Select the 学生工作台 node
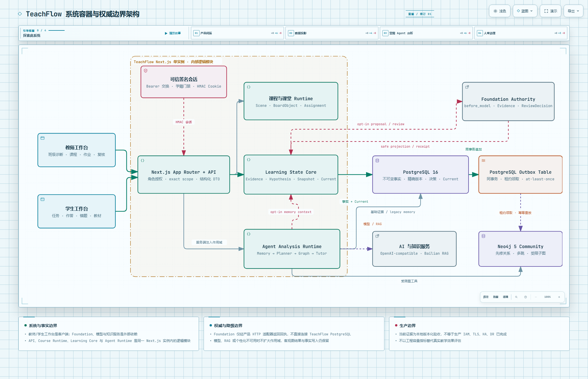The image size is (588, 379). point(77,211)
